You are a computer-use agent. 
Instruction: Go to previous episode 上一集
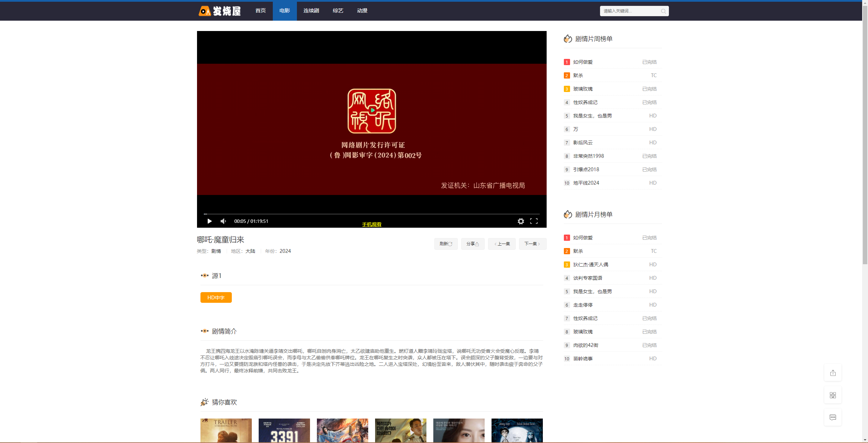pos(502,244)
